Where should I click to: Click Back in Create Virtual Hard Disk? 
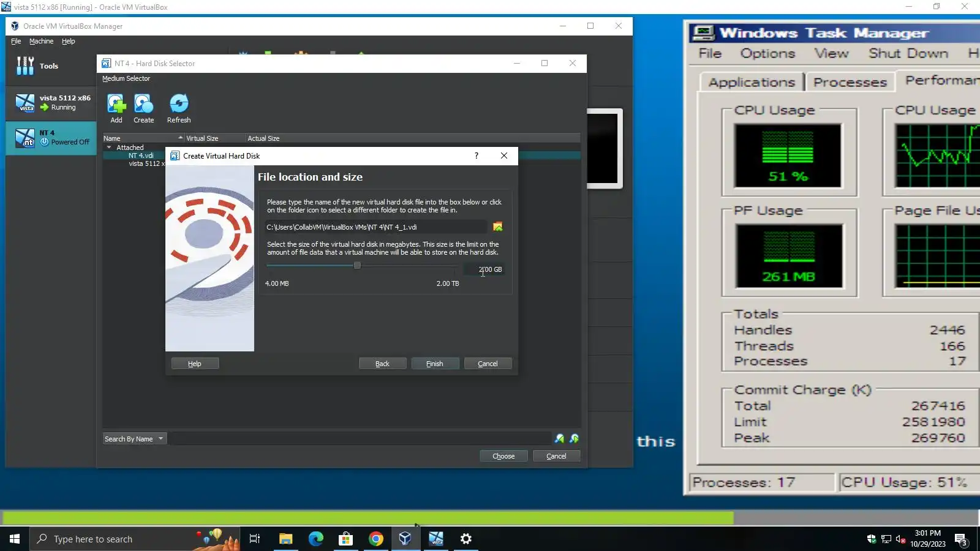click(x=382, y=364)
